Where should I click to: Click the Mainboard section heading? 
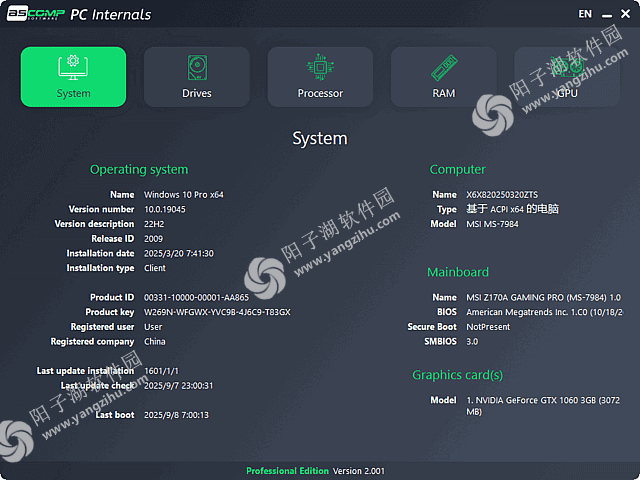point(458,272)
